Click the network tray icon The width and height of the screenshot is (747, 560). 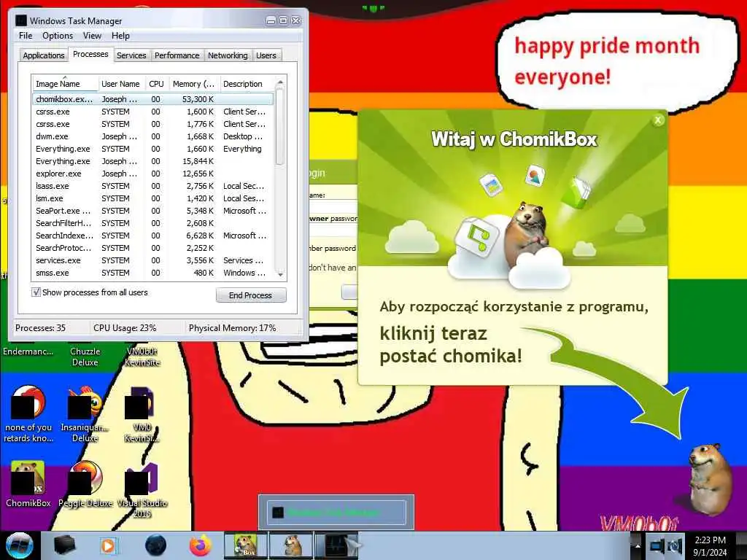tap(657, 546)
